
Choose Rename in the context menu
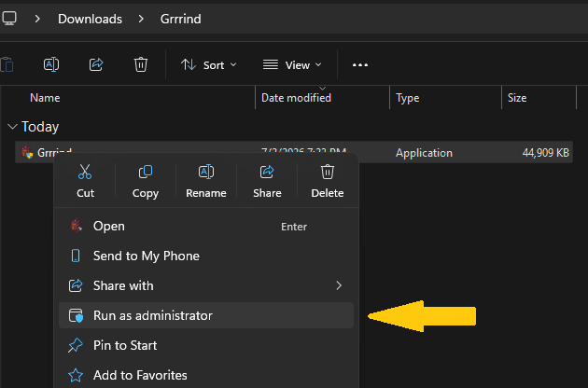coord(206,182)
